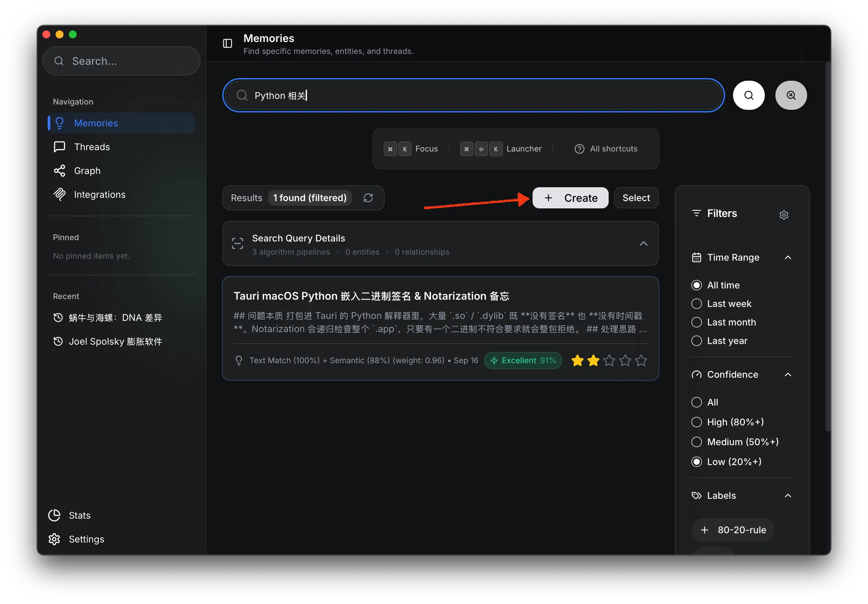Click the white search magnifier button
Viewport: 868px width, 604px height.
coord(748,95)
